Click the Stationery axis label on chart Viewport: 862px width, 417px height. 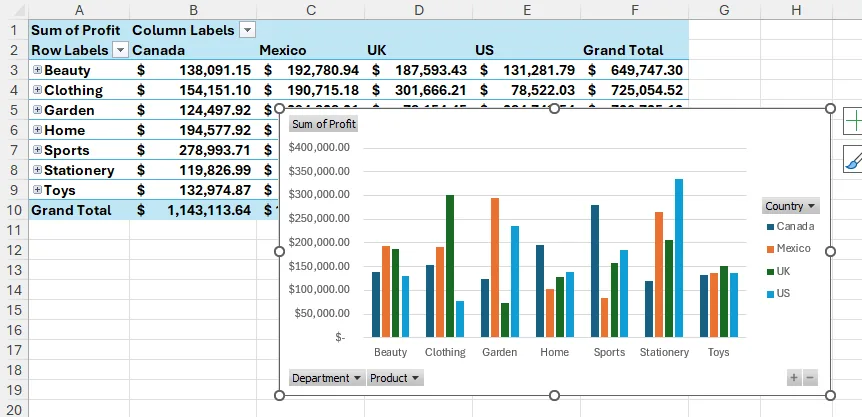[x=664, y=352]
